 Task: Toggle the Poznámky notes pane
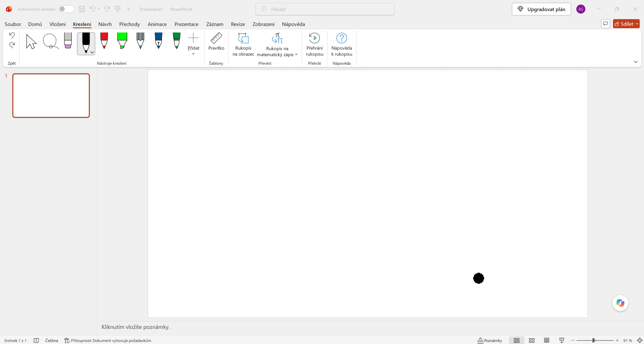tap(489, 340)
